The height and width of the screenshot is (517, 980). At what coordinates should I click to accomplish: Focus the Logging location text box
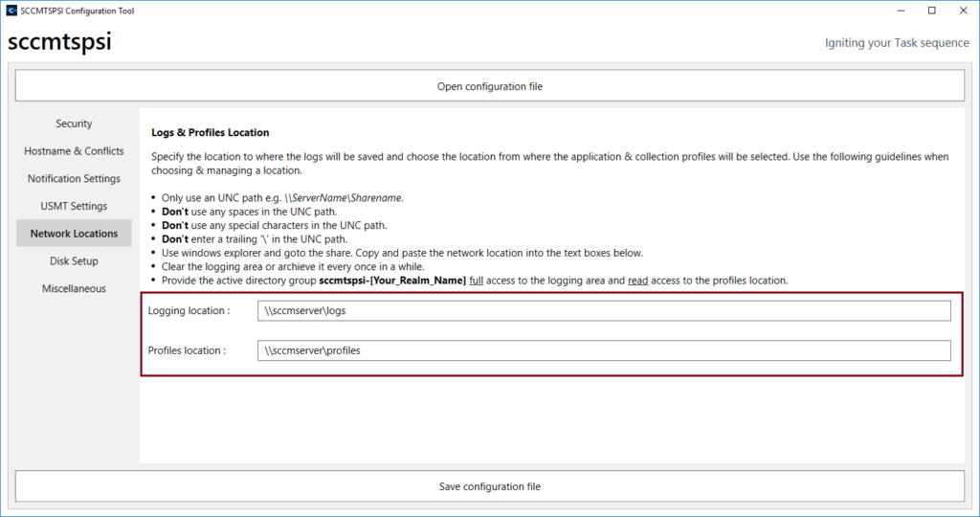604,311
